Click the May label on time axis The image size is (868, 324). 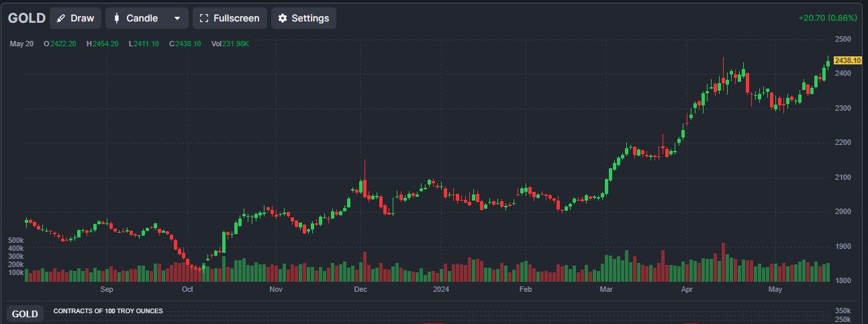click(x=775, y=290)
